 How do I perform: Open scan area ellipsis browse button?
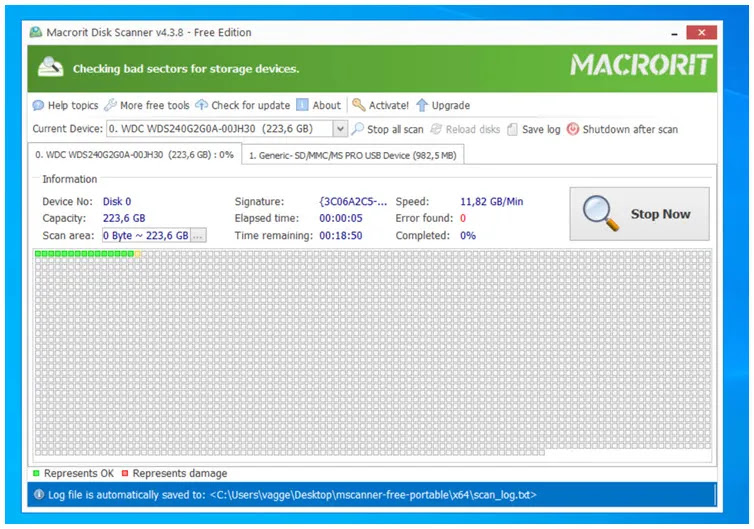coord(199,236)
